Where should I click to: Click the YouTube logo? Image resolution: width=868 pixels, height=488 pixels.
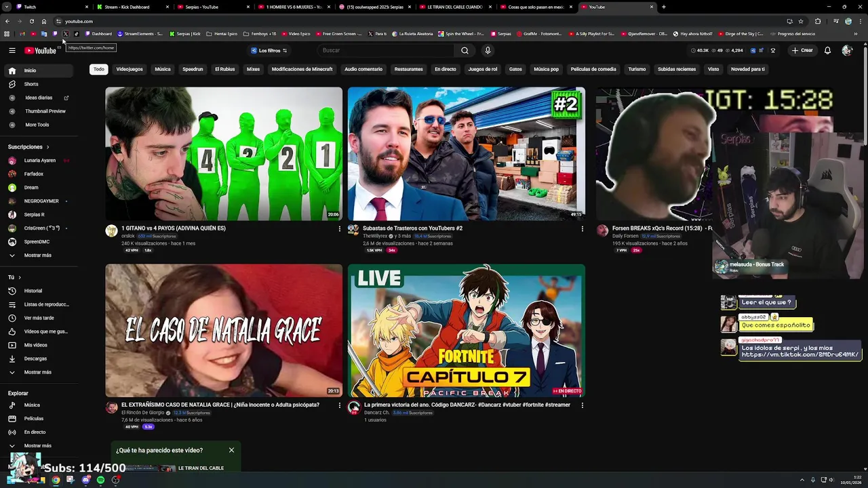(40, 51)
